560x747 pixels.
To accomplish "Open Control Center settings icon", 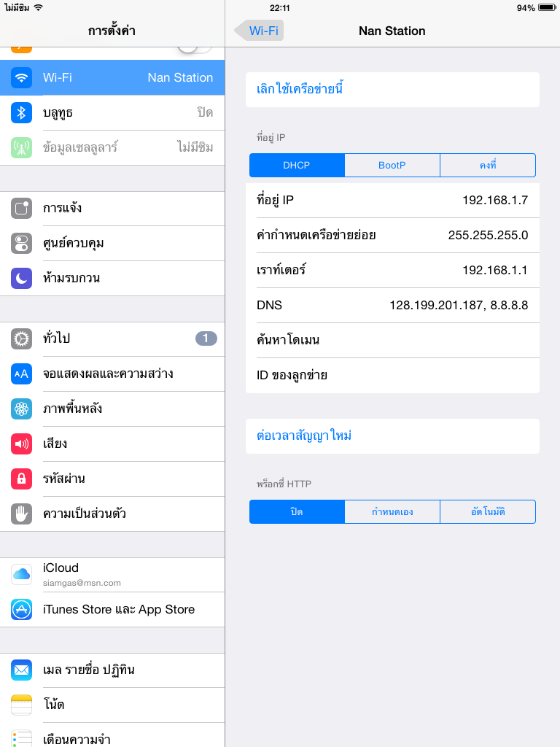I will click(x=21, y=243).
